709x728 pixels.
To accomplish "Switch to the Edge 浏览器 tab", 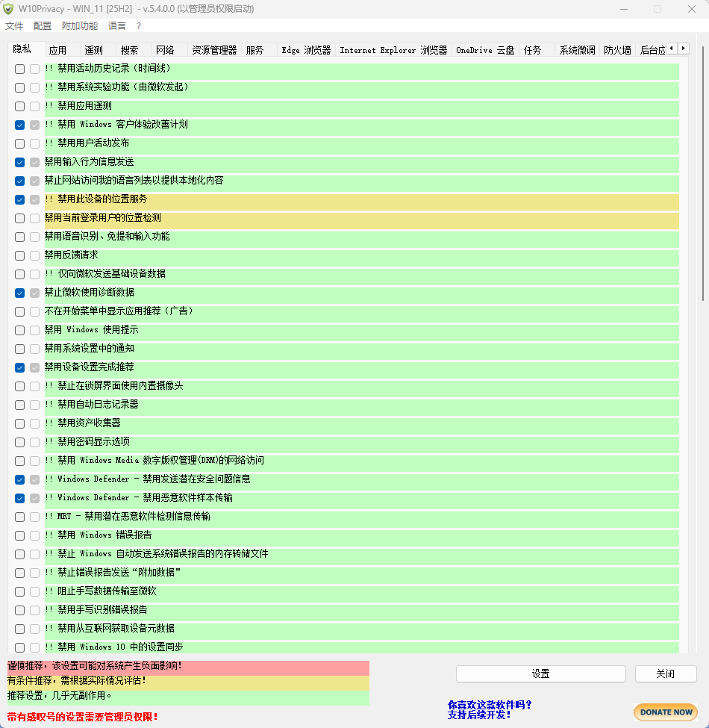I will pos(306,50).
